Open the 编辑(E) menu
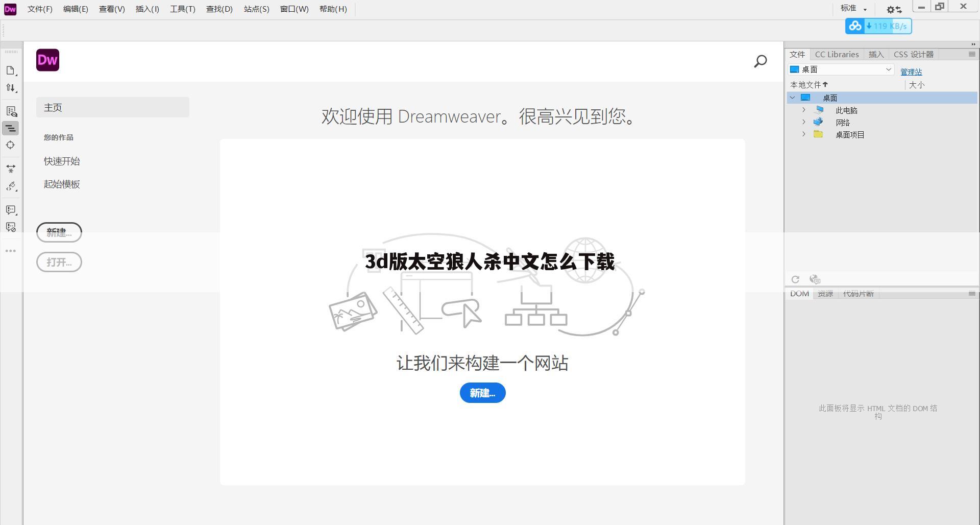Image resolution: width=980 pixels, height=525 pixels. click(76, 9)
